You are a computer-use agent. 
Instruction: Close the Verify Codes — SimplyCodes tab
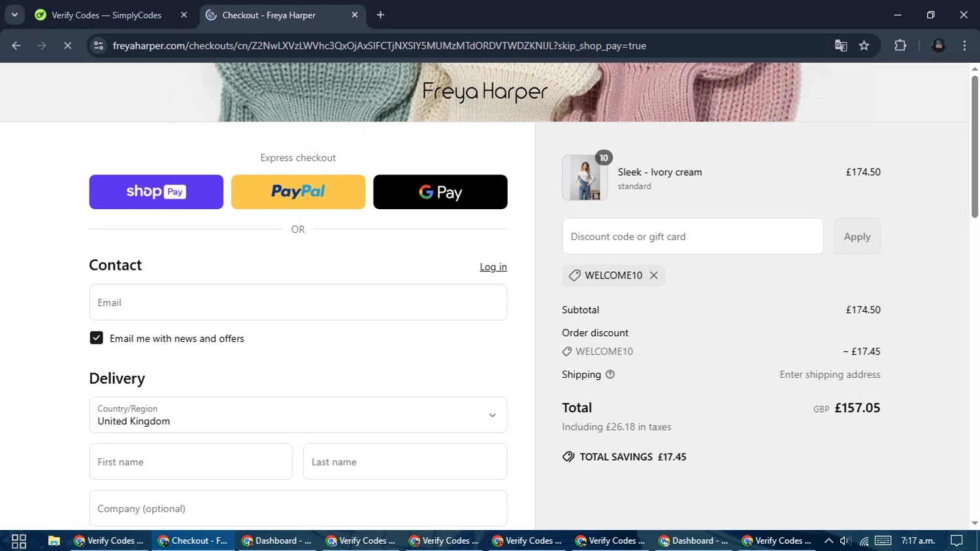point(184,15)
